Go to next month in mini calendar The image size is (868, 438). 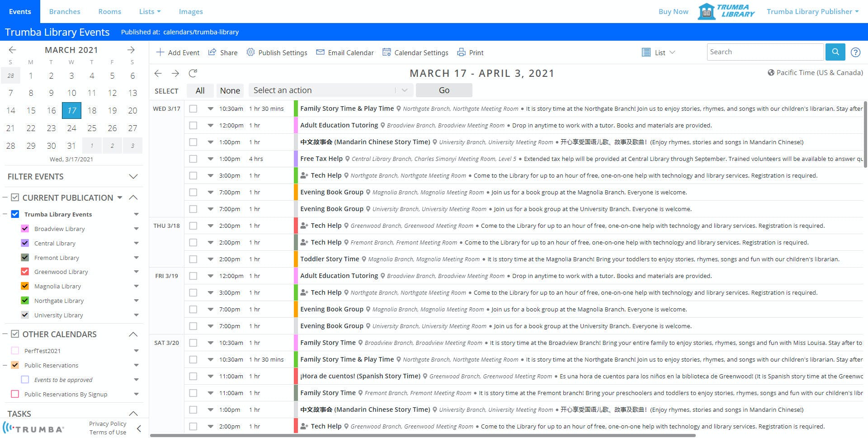(x=131, y=50)
